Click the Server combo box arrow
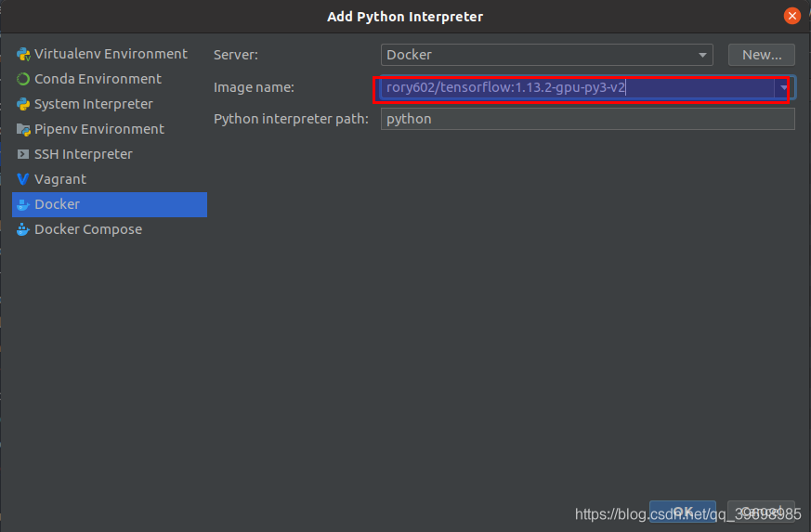Screen dimensions: 811x532 pyautogui.click(x=703, y=55)
